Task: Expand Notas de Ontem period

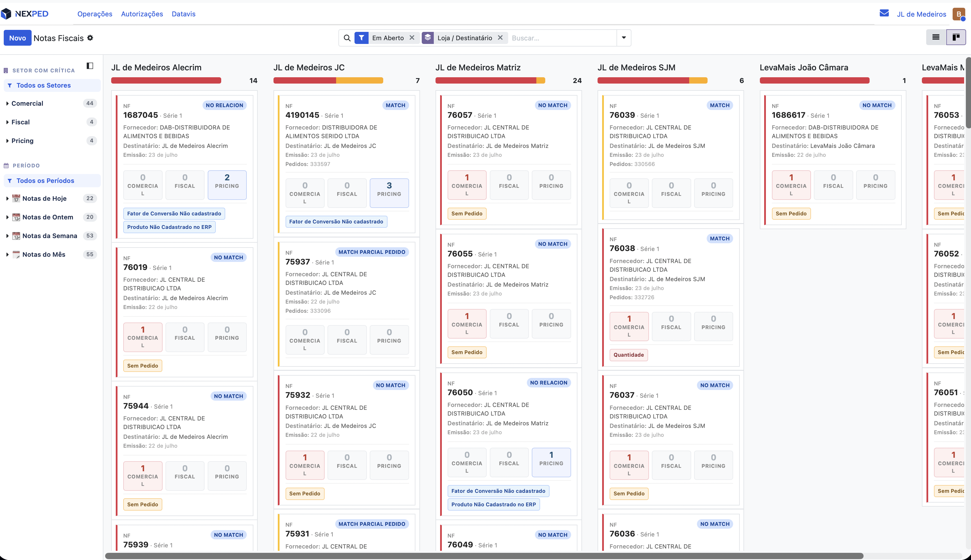Action: pyautogui.click(x=7, y=217)
